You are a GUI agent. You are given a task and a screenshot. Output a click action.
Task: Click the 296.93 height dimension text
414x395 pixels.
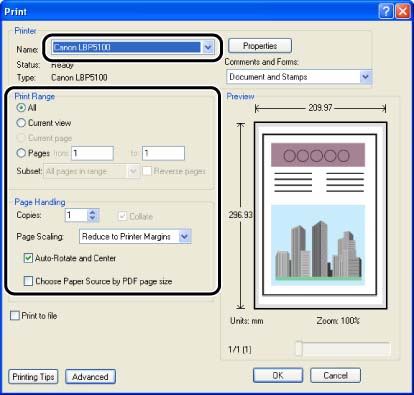coord(241,214)
